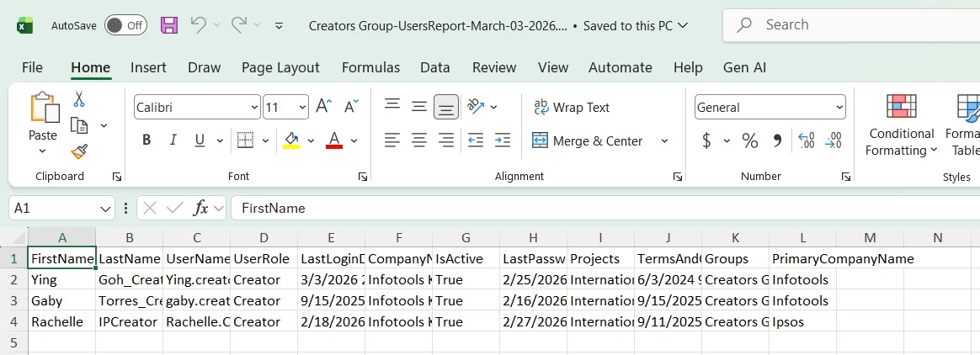Open the Automate tab

pos(620,67)
